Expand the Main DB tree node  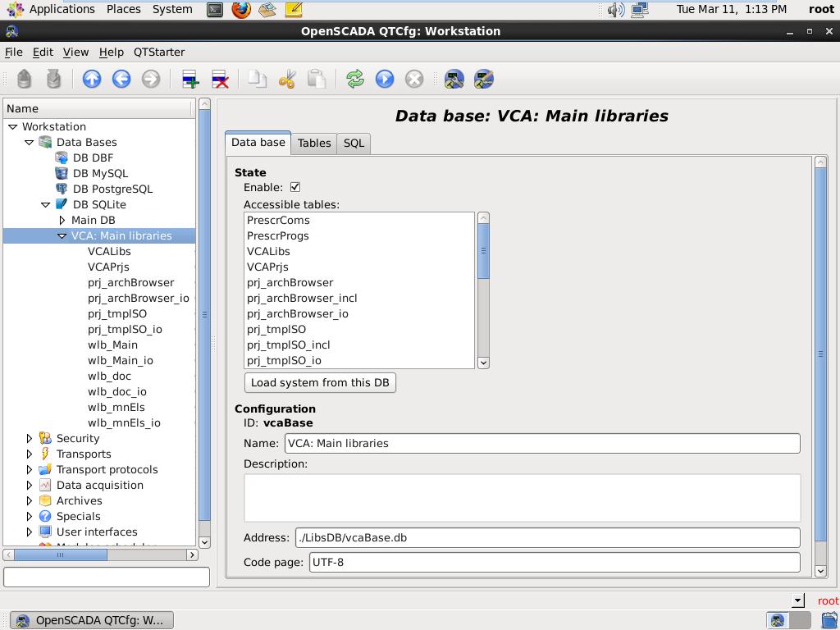(x=62, y=220)
